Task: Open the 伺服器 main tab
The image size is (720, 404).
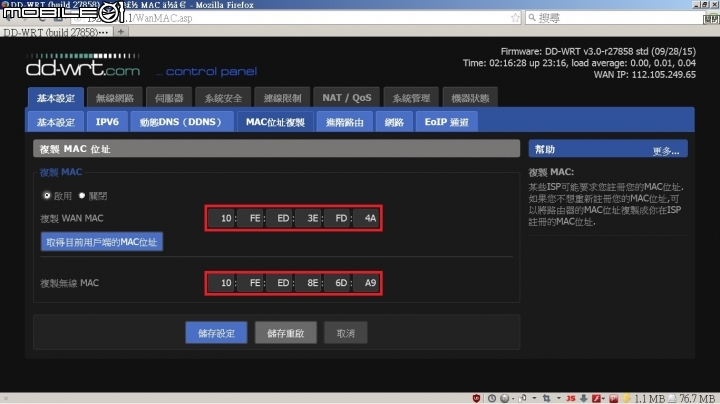Action: (169, 98)
